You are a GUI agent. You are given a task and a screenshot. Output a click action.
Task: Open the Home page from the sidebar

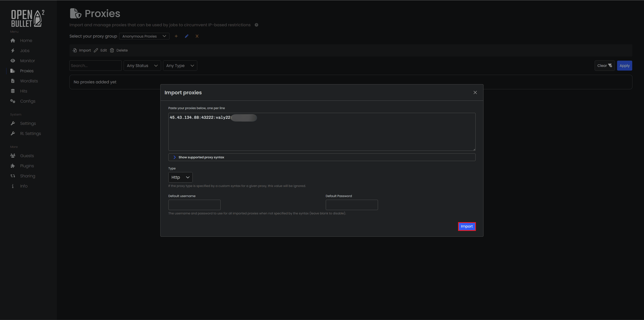click(26, 40)
